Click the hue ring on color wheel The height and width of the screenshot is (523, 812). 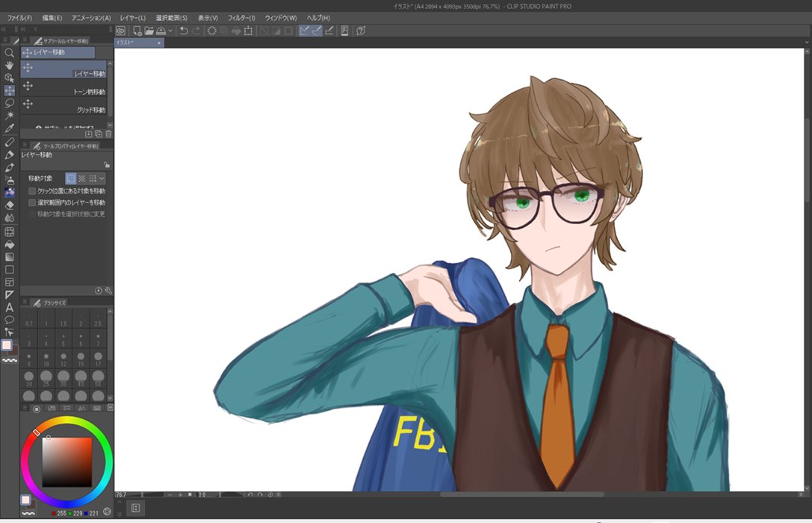(66, 420)
